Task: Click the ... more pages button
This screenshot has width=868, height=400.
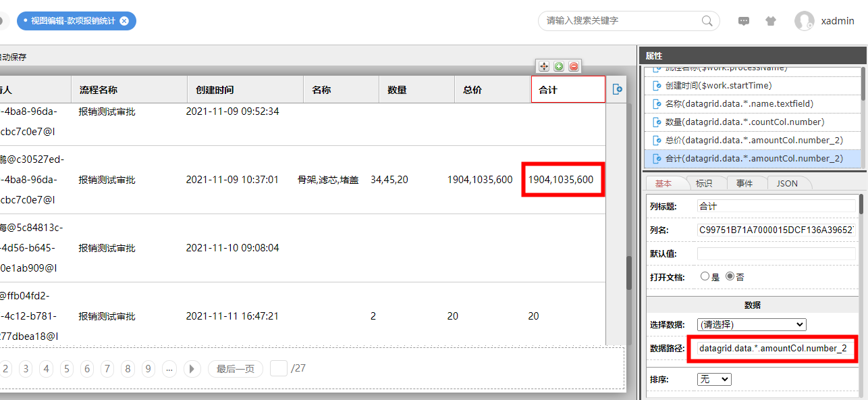Action: point(169,368)
